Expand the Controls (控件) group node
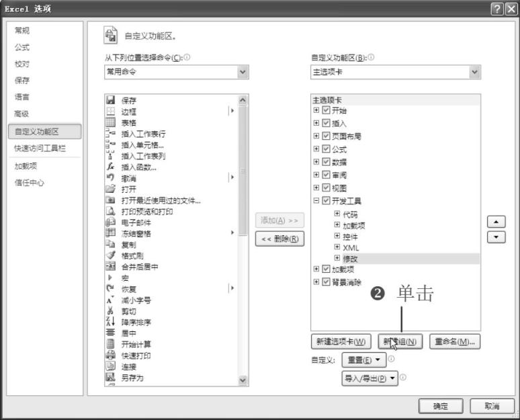Screen dimensions: 520x420 point(337,236)
